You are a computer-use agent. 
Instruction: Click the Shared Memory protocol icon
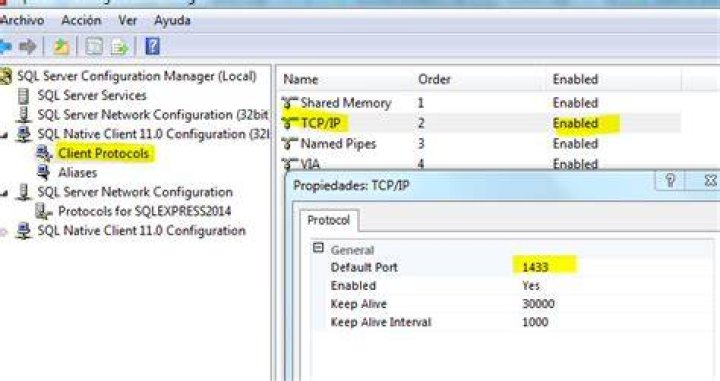[290, 103]
